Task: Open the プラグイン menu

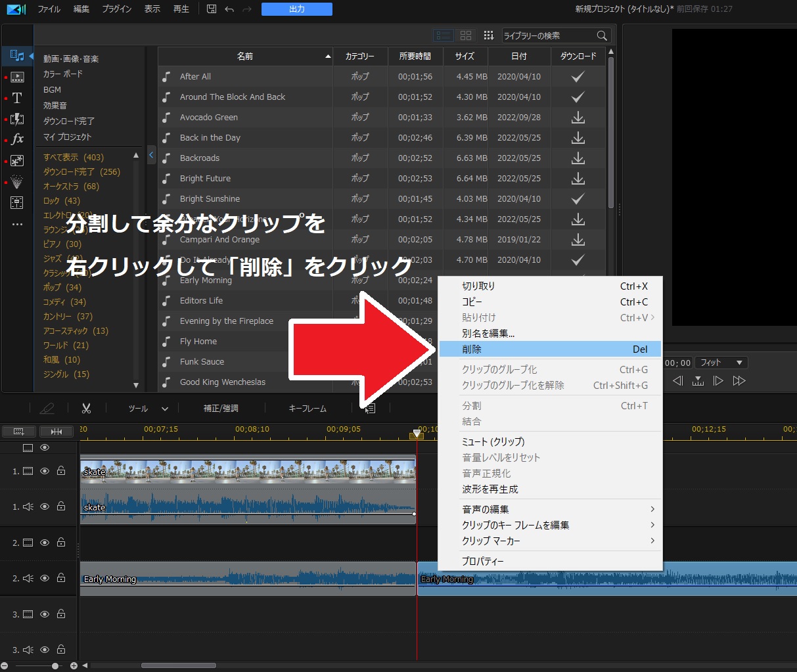Action: click(117, 9)
